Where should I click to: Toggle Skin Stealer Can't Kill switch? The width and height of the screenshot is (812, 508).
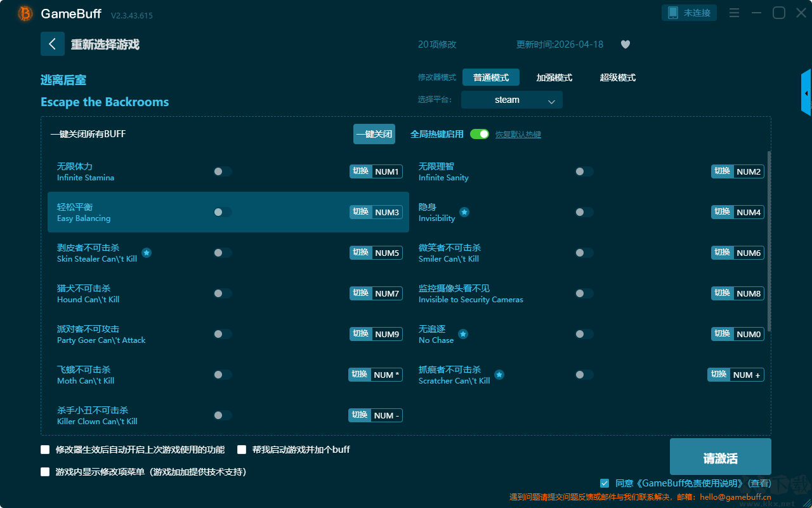click(x=223, y=253)
